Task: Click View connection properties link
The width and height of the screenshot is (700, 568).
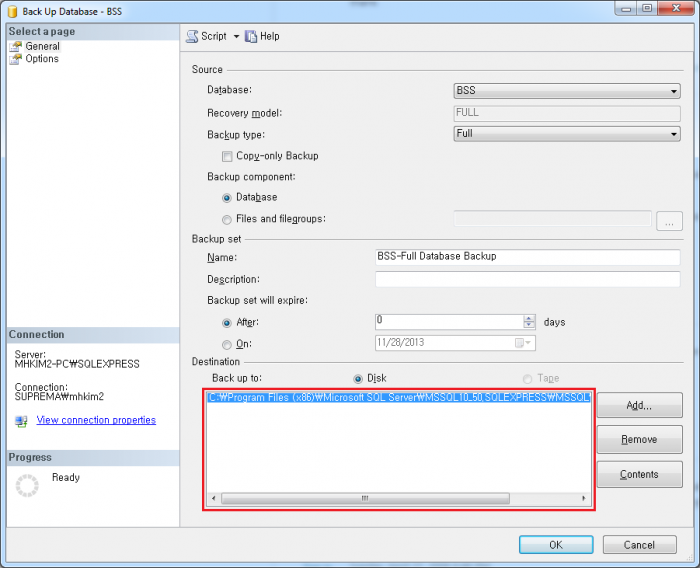Action: [x=96, y=420]
